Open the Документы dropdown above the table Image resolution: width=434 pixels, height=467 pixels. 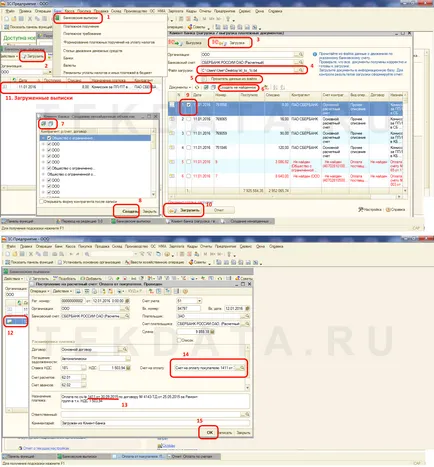point(180,87)
